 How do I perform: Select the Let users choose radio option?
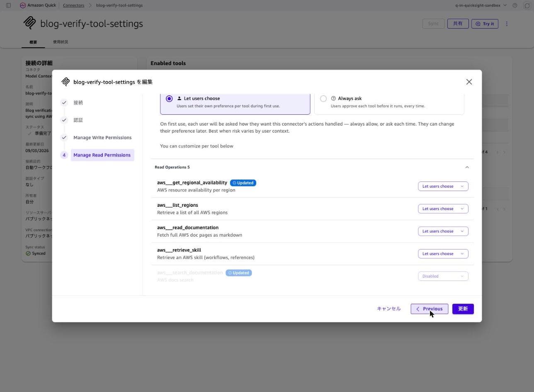(169, 99)
